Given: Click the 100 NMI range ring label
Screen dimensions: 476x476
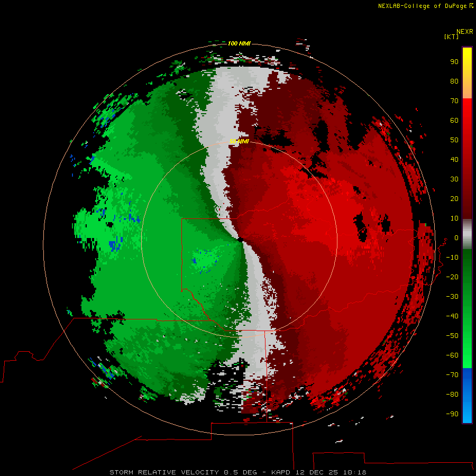Looking at the screenshot, I should 239,43.
